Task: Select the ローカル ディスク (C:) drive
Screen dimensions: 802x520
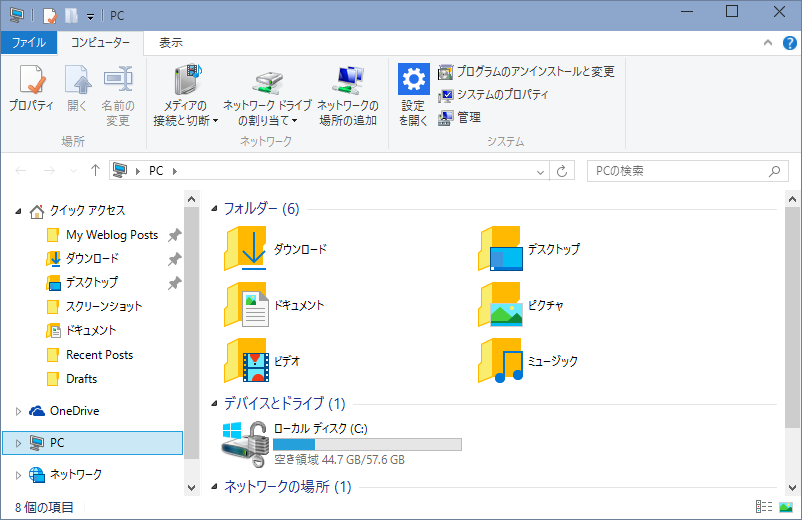Action: 247,442
